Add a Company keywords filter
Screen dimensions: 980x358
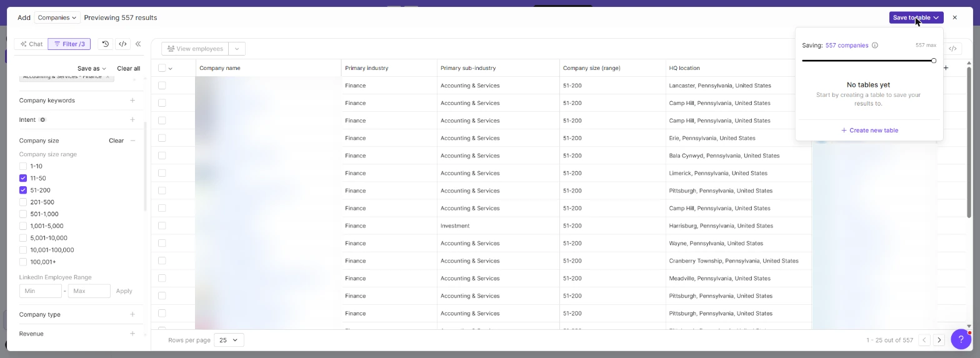[x=132, y=100]
